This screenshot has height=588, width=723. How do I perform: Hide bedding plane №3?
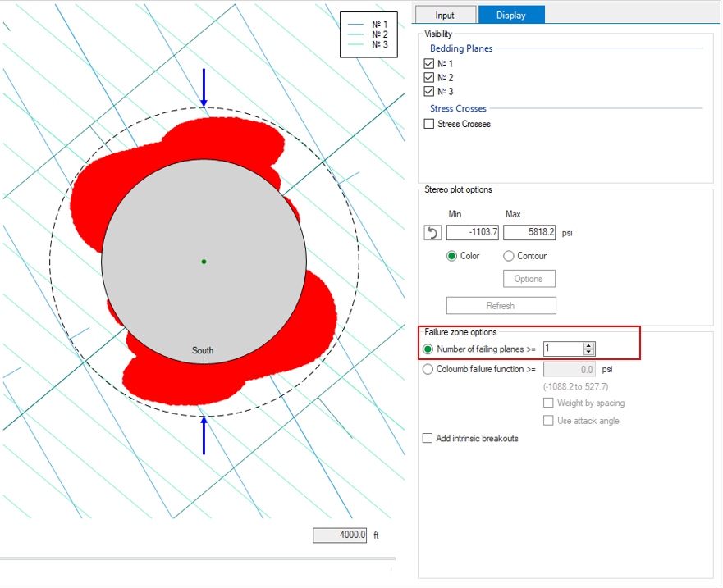click(428, 92)
